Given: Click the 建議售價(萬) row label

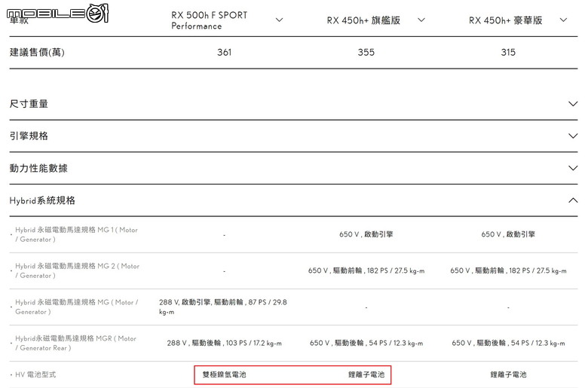Looking at the screenshot, I should tap(37, 52).
